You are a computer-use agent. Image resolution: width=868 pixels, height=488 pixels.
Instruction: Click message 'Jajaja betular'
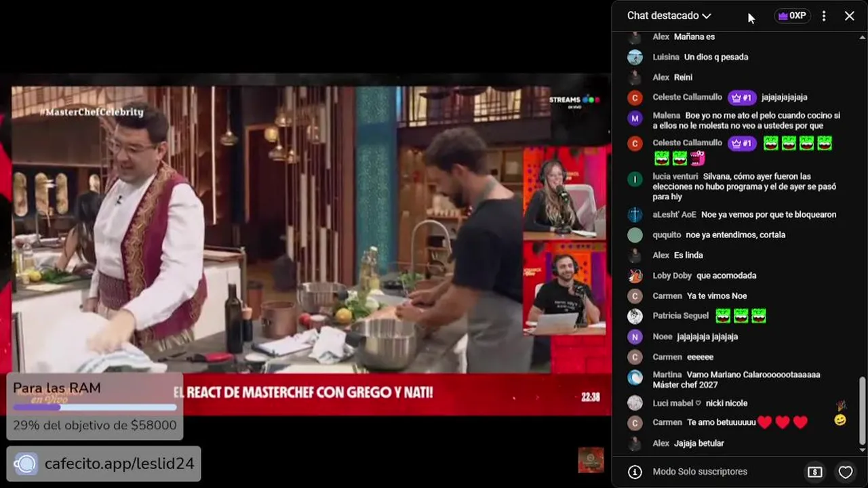[699, 443]
